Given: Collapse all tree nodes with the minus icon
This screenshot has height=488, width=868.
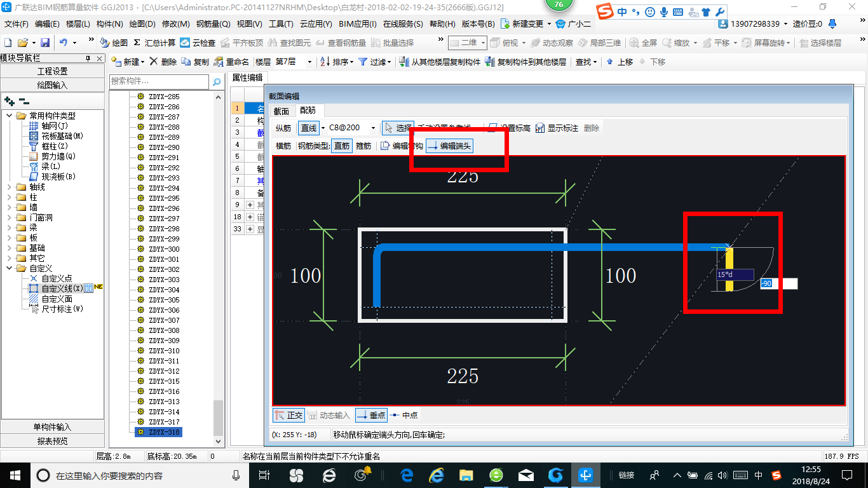Looking at the screenshot, I should 24,101.
